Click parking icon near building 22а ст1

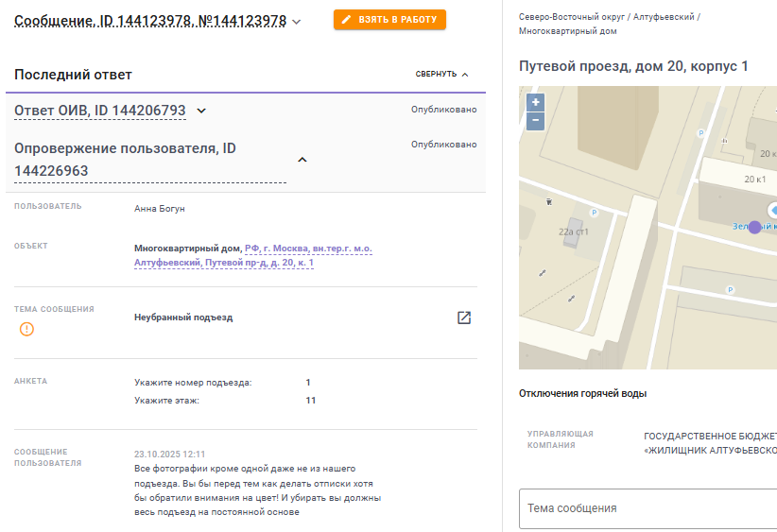pyautogui.click(x=594, y=213)
